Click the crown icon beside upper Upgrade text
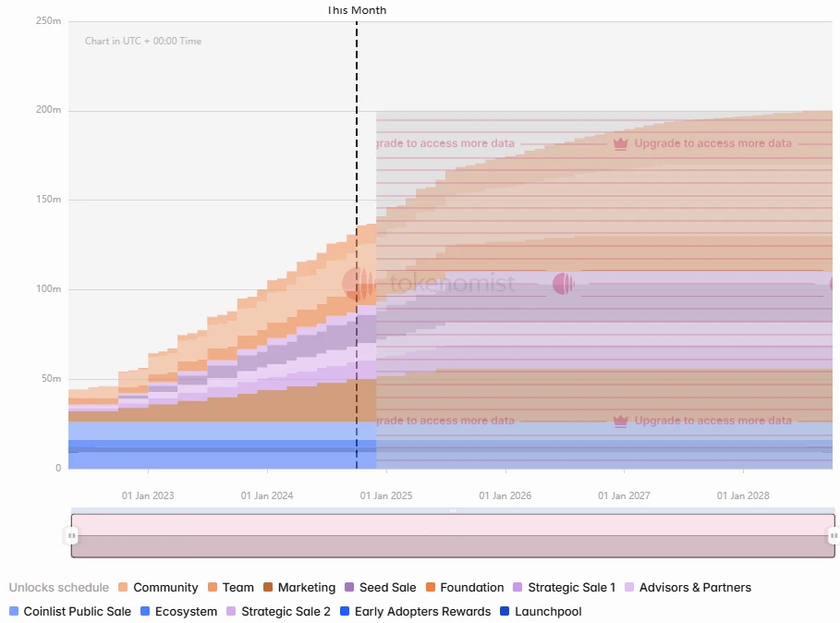 tap(620, 143)
